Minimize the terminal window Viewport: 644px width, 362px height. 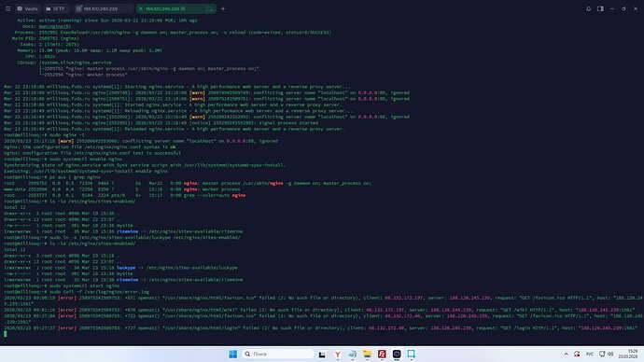tap(611, 8)
